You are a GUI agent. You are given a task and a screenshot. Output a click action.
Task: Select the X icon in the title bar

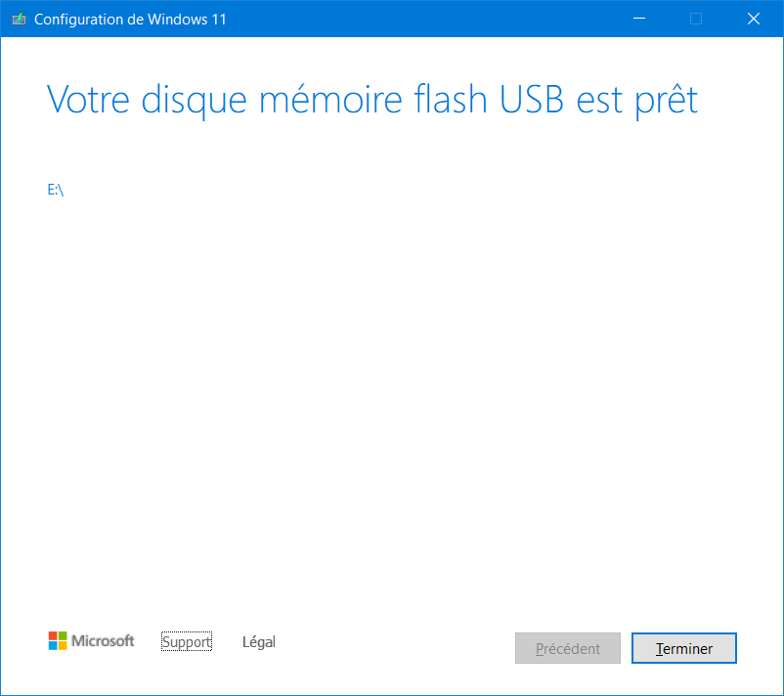[x=754, y=19]
